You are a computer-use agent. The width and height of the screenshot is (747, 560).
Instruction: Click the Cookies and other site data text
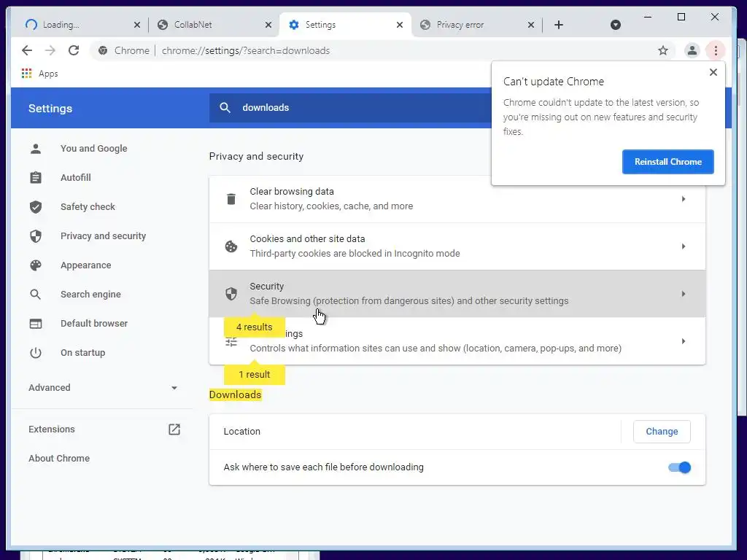307,239
